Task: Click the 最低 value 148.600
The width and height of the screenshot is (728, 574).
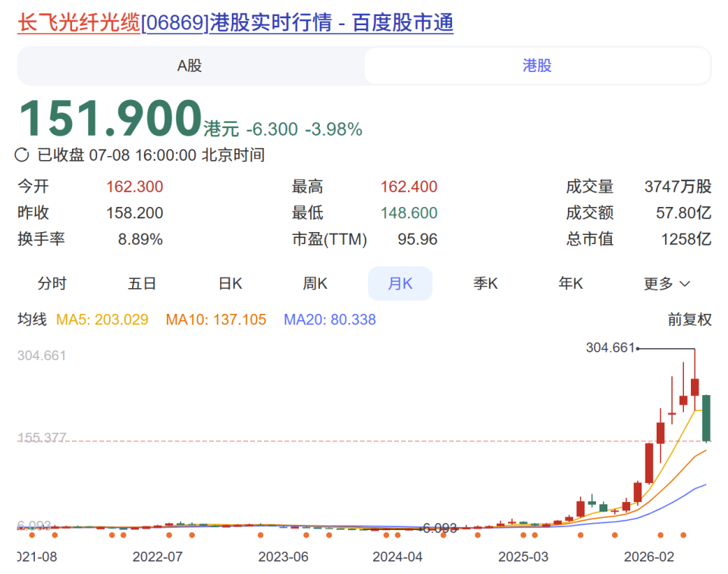Action: click(409, 213)
